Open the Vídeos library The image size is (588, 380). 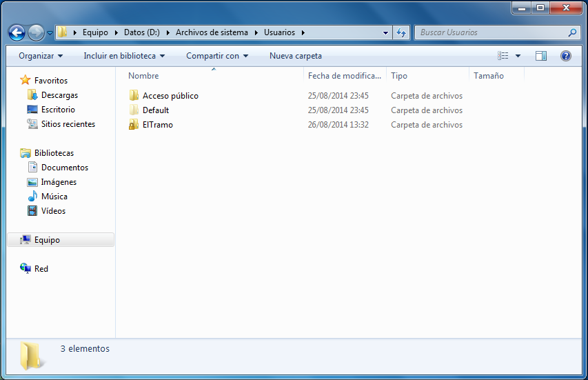pyautogui.click(x=53, y=211)
